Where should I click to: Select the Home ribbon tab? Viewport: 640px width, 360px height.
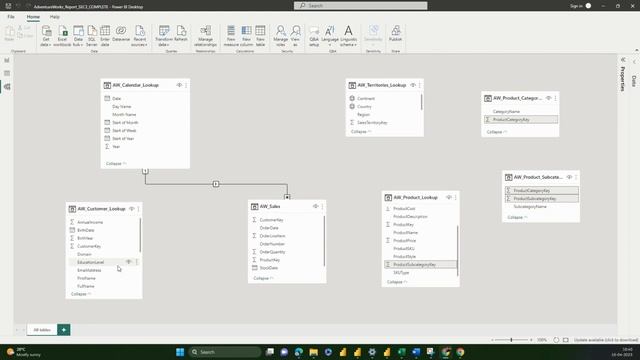click(x=33, y=17)
